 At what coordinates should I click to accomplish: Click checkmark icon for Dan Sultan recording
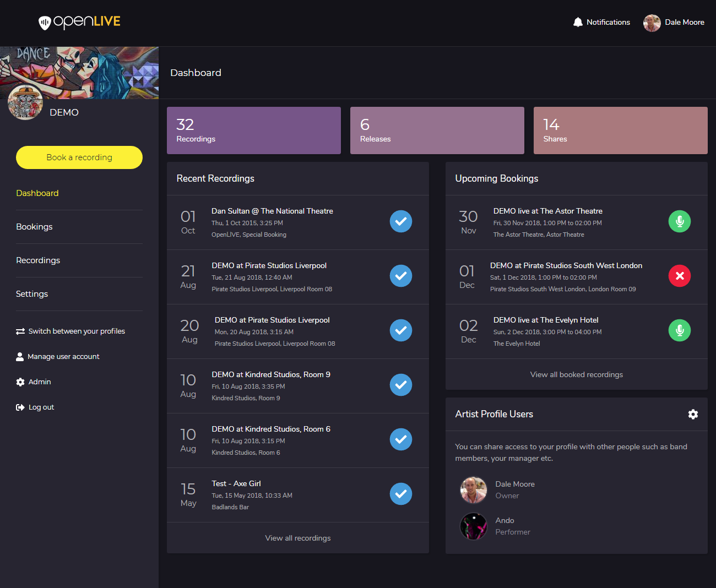pos(401,221)
